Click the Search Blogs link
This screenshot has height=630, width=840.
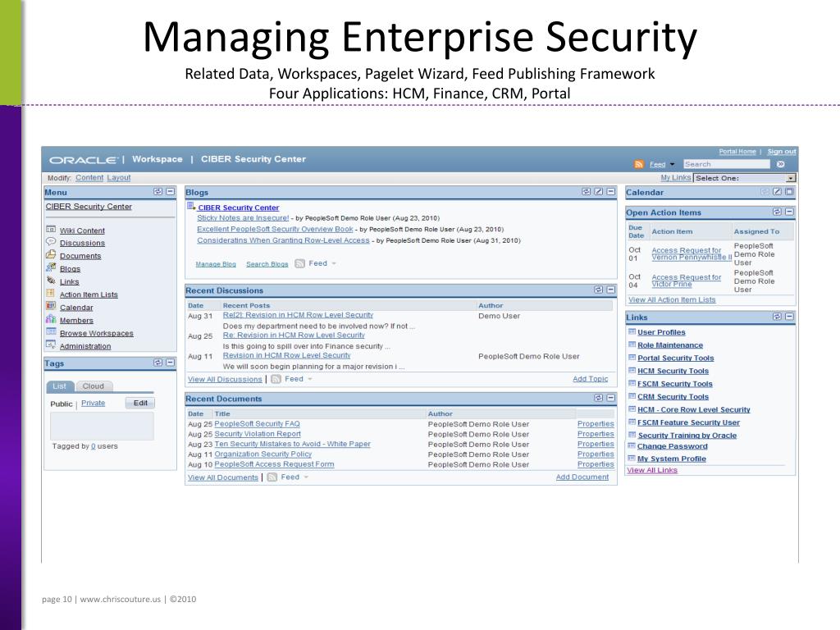[x=267, y=264]
